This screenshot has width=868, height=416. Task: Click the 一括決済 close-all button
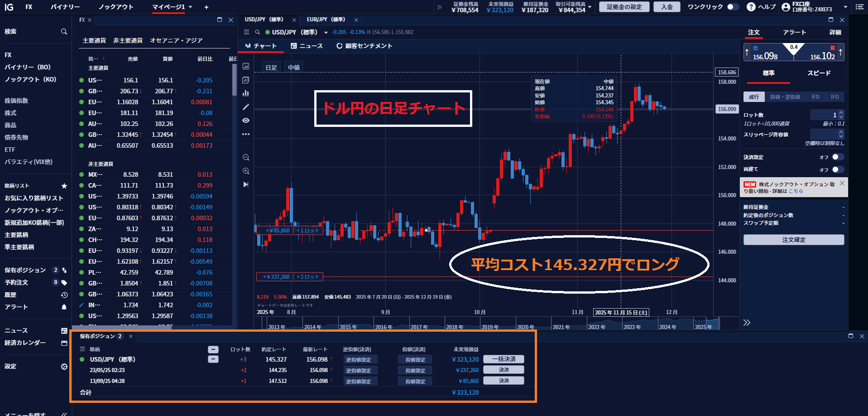tap(504, 359)
